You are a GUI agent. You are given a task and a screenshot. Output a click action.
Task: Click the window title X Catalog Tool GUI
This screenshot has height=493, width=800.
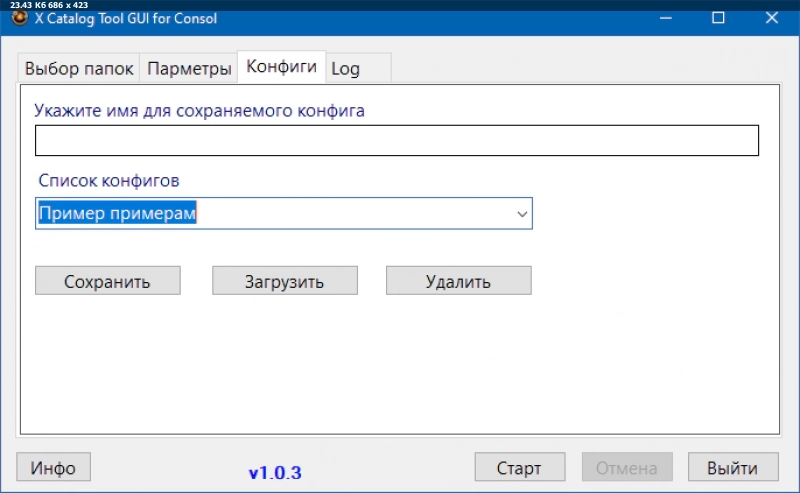click(x=126, y=19)
